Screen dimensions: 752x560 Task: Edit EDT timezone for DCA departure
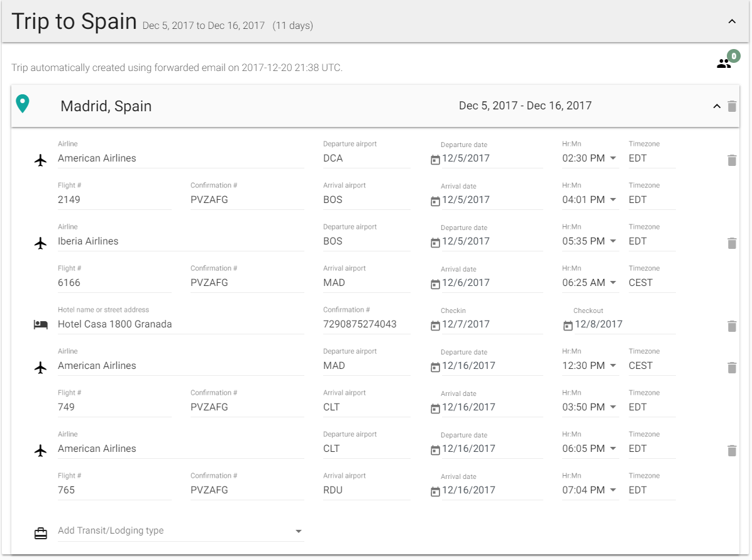pyautogui.click(x=652, y=158)
